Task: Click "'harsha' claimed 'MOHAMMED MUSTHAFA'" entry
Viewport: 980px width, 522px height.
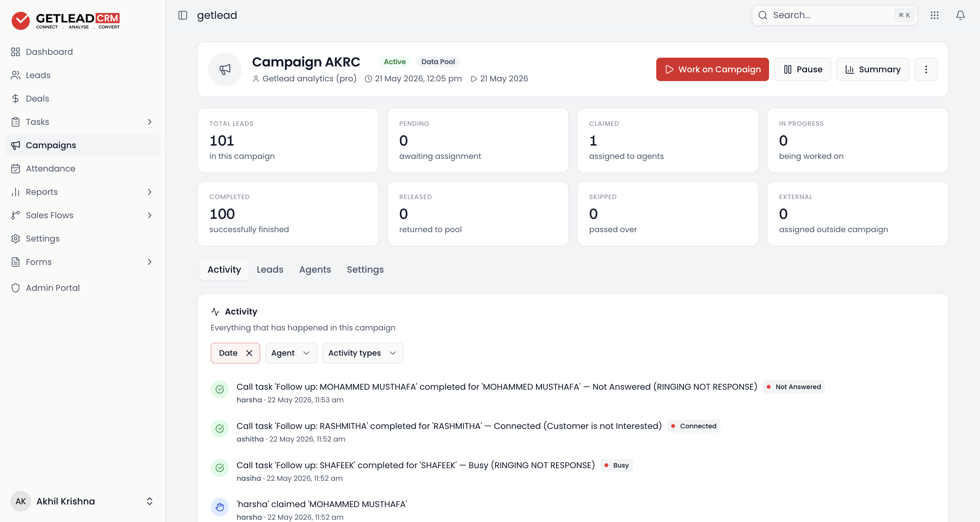Action: (321, 504)
